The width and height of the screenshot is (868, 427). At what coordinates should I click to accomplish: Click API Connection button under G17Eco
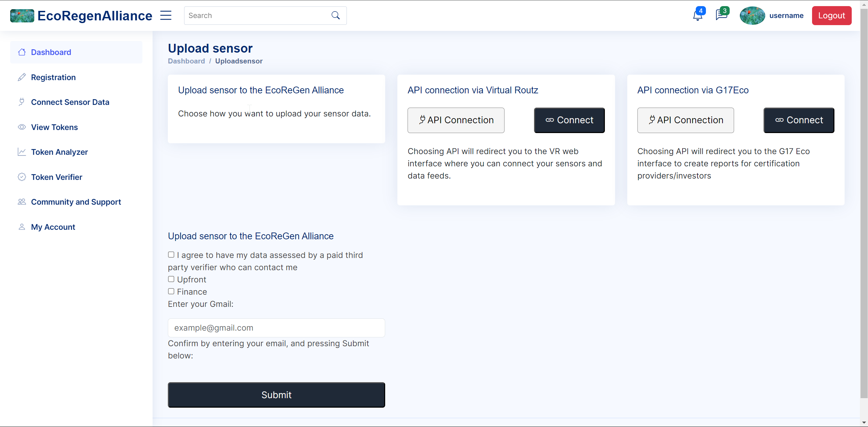point(685,120)
